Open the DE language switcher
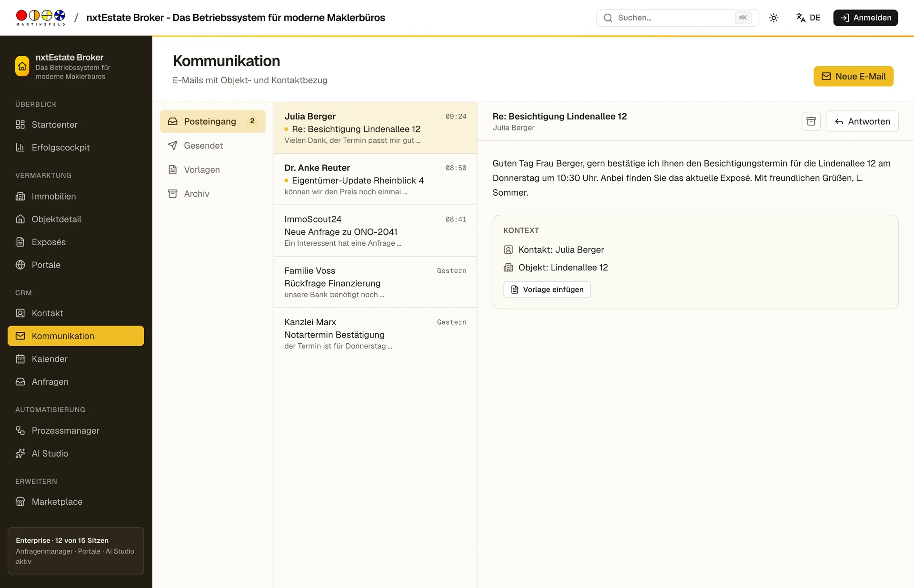Viewport: 914px width, 588px height. tap(808, 18)
